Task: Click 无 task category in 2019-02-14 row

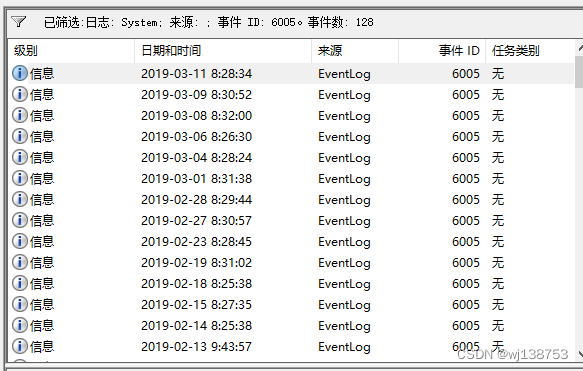Action: (x=498, y=325)
